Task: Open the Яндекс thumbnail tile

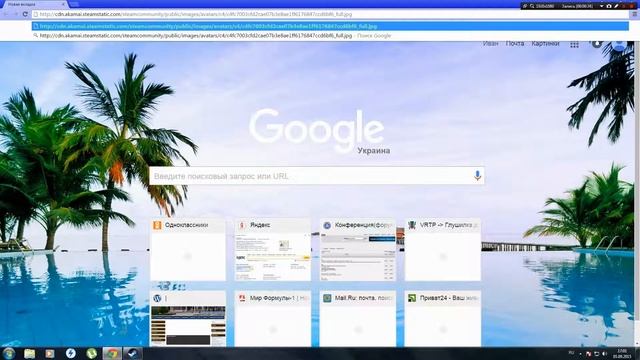Action: click(x=273, y=250)
